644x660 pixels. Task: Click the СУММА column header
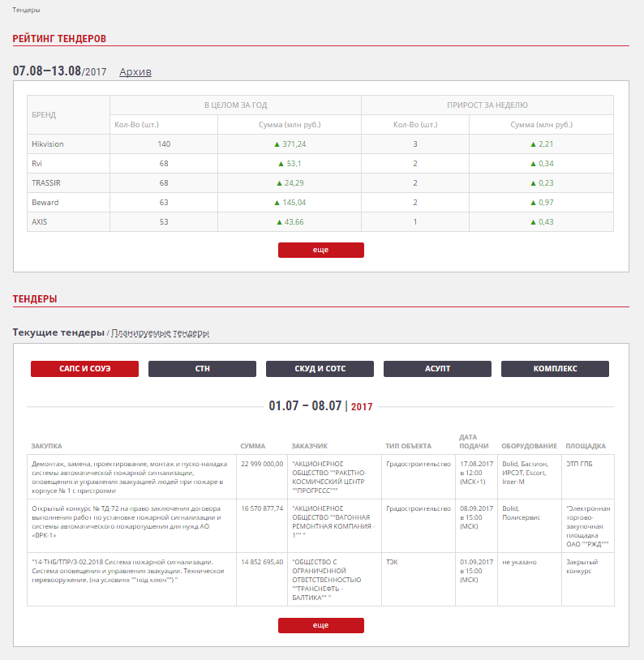(x=253, y=447)
